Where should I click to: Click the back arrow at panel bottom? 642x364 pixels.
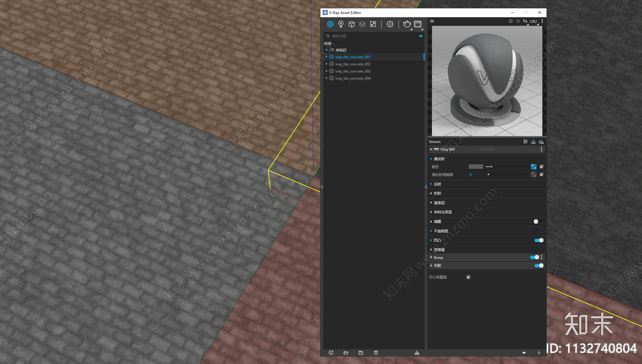coord(524,353)
